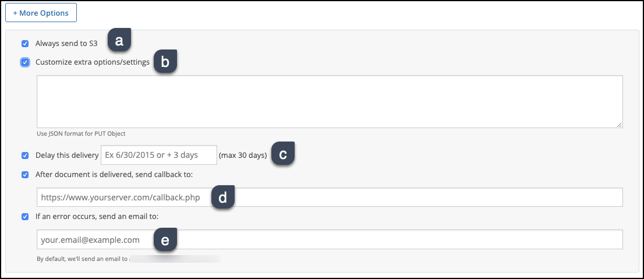This screenshot has height=279, width=644.
Task: Click the 'Use JSON format for PUT Object' hint
Action: [81, 133]
